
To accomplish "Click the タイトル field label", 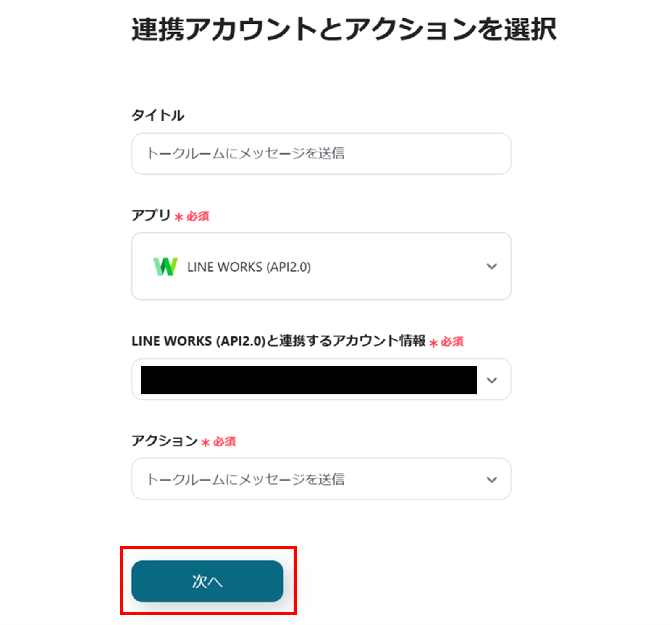I will pyautogui.click(x=158, y=116).
